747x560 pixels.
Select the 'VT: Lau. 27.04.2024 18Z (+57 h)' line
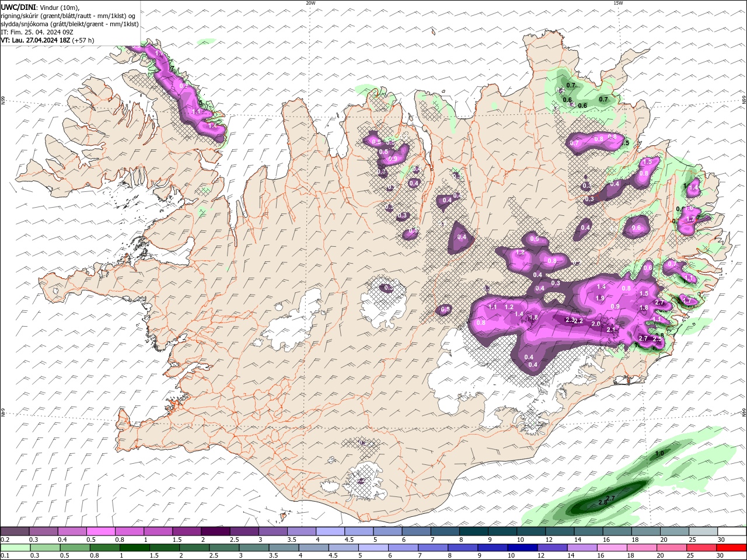tap(47, 40)
